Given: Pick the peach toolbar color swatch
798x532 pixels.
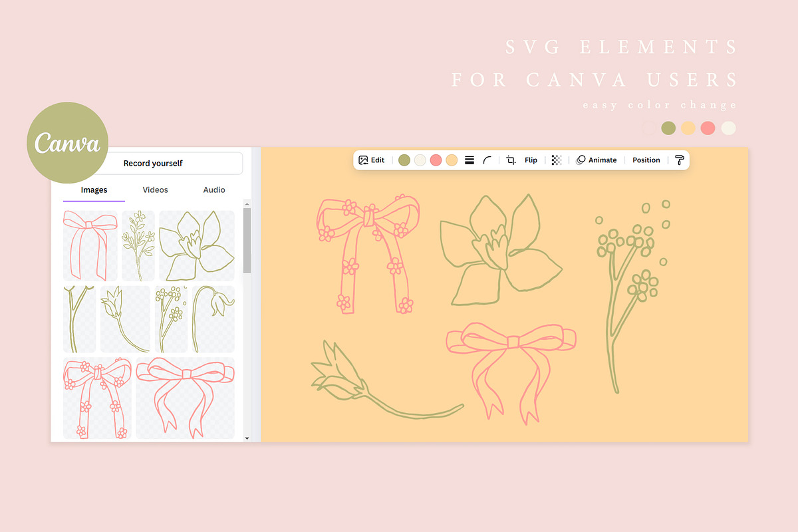Looking at the screenshot, I should pos(452,160).
